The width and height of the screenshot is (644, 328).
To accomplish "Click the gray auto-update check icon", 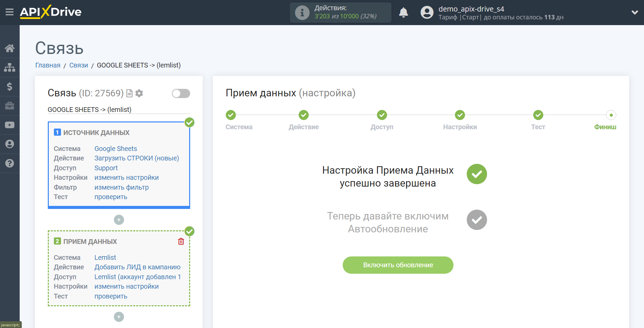I will (477, 220).
